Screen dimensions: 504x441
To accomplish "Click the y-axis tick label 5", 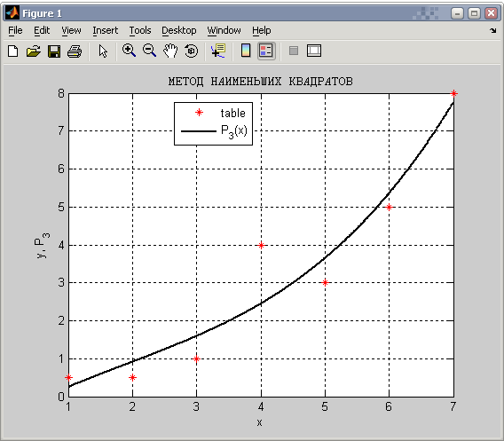I will [x=61, y=207].
